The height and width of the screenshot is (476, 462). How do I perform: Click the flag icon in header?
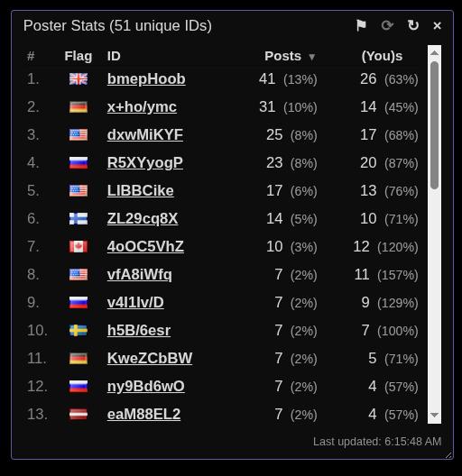(x=361, y=25)
